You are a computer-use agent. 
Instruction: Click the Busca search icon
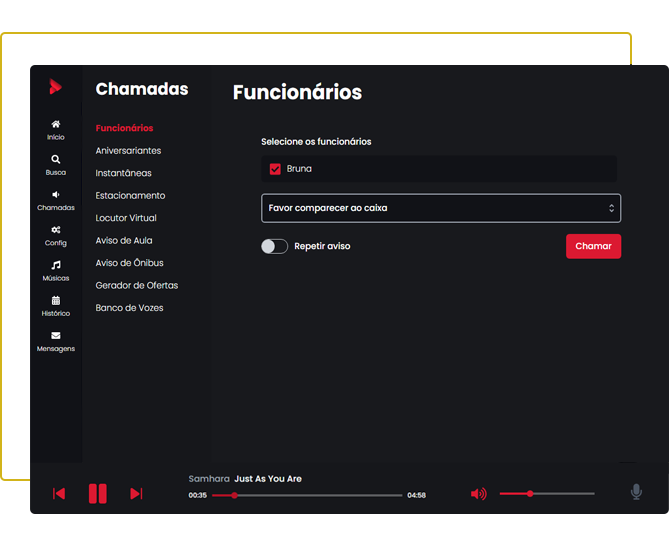point(56,159)
